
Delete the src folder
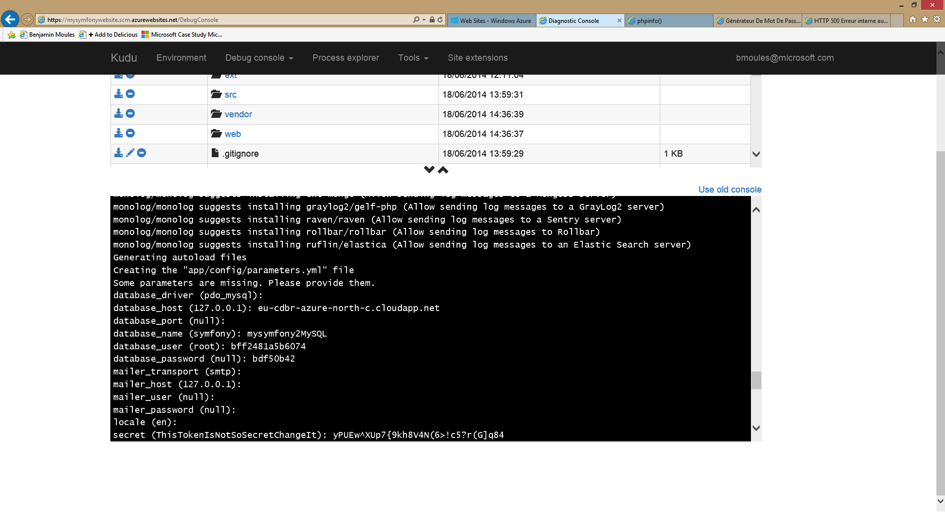click(x=130, y=94)
